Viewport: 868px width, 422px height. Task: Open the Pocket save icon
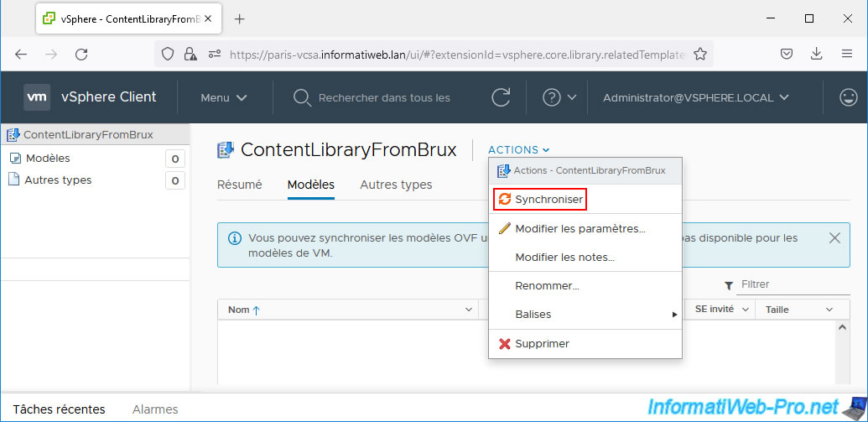pos(786,55)
